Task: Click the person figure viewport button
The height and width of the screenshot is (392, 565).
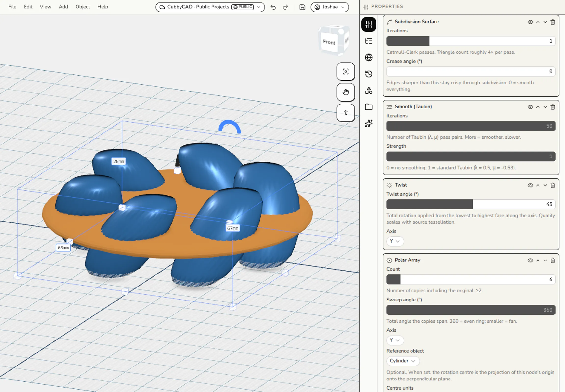Action: [346, 113]
